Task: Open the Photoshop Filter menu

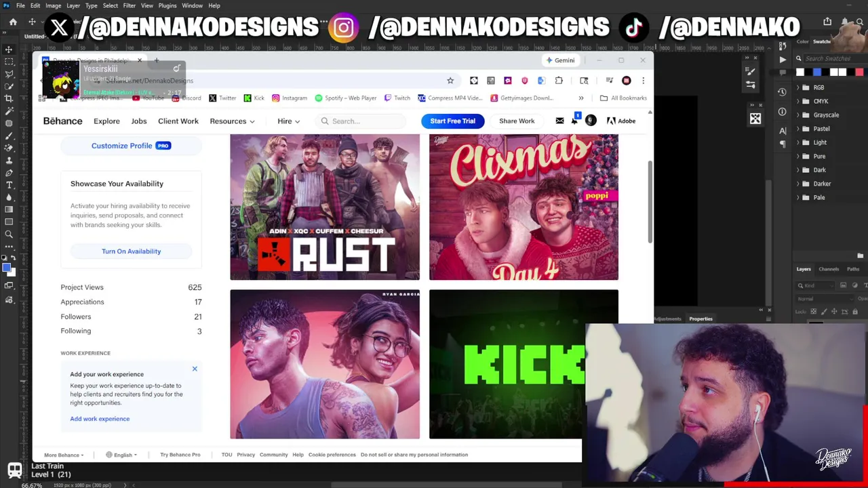Action: pyautogui.click(x=129, y=5)
